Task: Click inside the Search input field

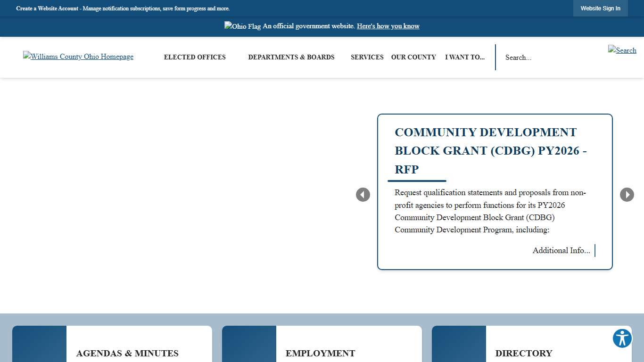Action: pyautogui.click(x=542, y=57)
